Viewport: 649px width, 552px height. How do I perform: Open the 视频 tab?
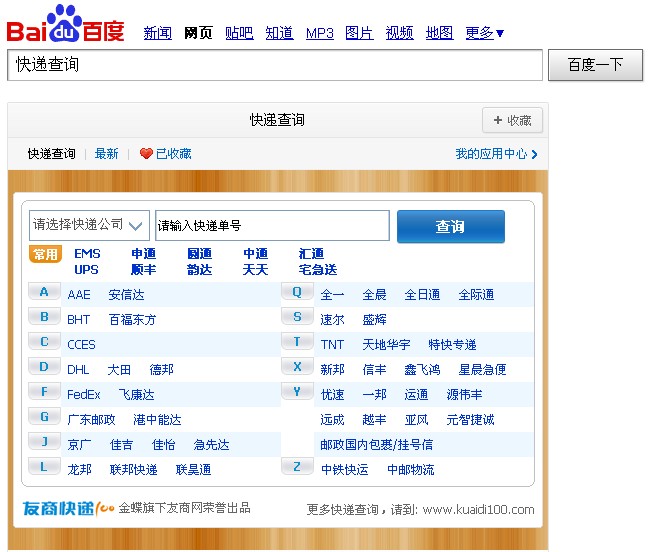coord(399,33)
